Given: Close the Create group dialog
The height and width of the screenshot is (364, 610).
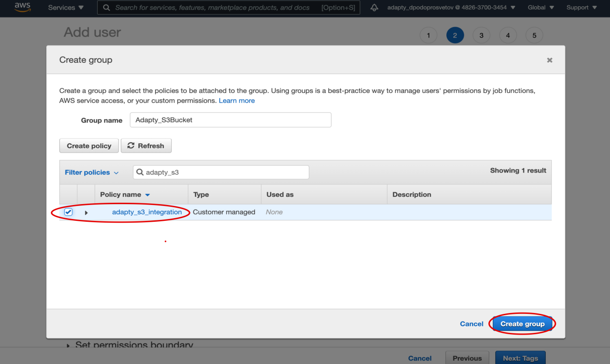Looking at the screenshot, I should coord(549,60).
